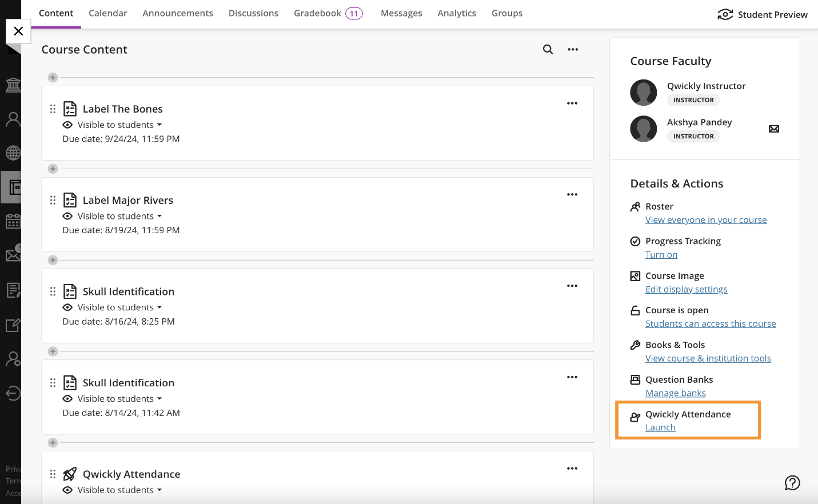Open "View course & institution tools" link
818x504 pixels.
point(708,358)
